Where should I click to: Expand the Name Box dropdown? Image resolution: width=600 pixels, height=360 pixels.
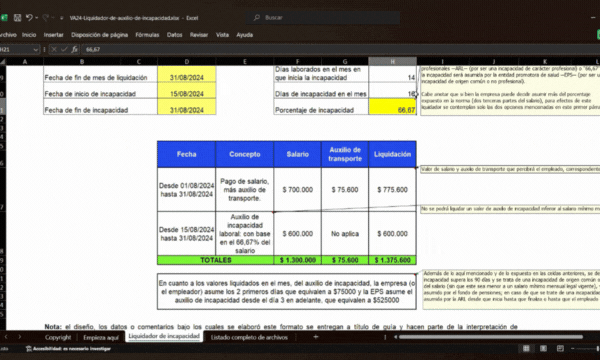tap(36, 49)
